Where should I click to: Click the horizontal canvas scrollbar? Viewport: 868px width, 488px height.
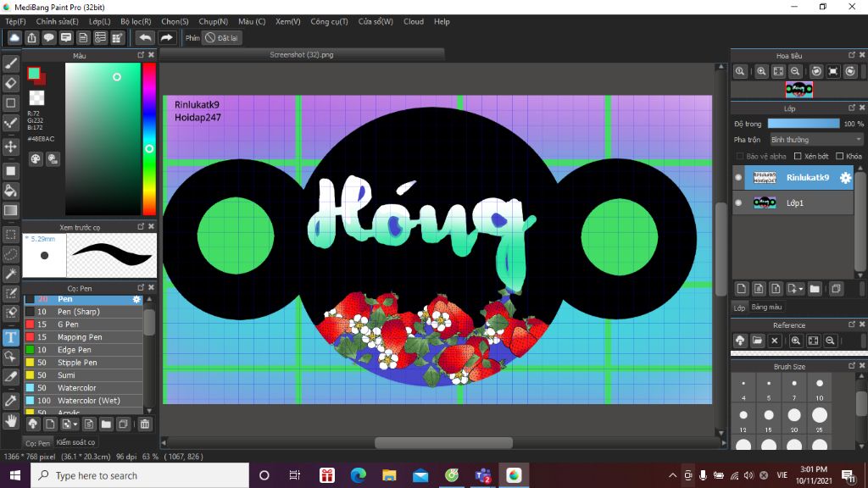[x=443, y=442]
